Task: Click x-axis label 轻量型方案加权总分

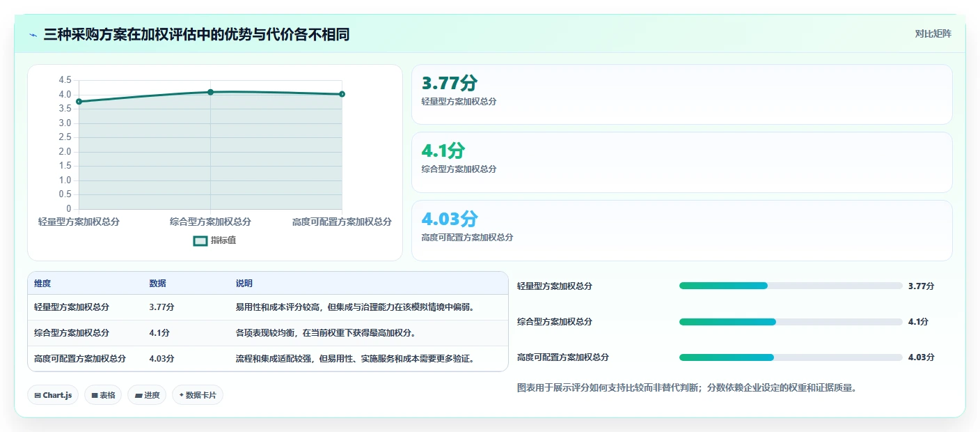Action: [79, 222]
